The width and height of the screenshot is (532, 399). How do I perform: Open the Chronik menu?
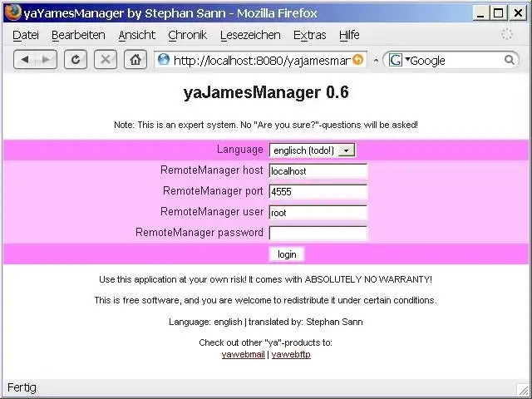coord(187,35)
